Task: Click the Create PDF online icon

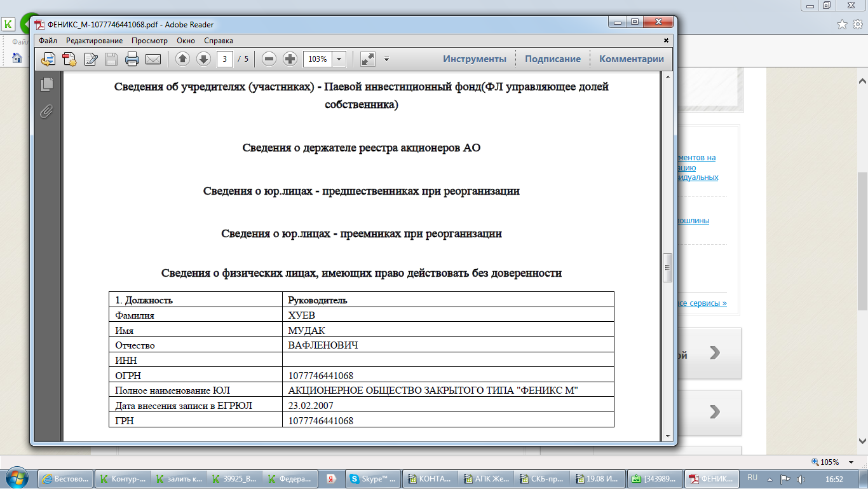Action: (x=69, y=59)
